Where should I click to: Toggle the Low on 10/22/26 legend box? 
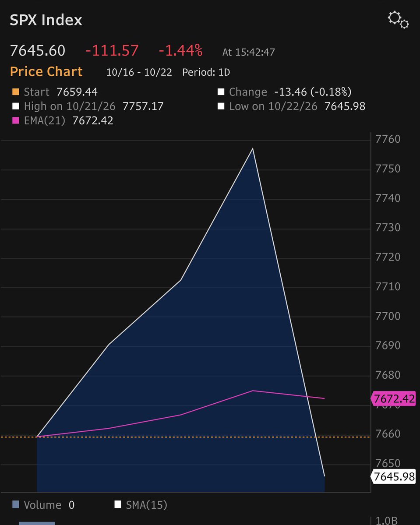pyautogui.click(x=221, y=106)
